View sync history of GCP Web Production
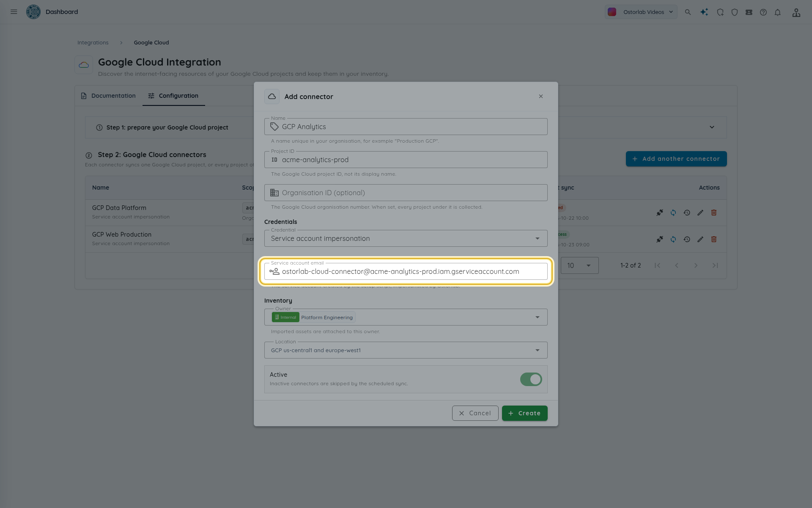 tap(687, 239)
